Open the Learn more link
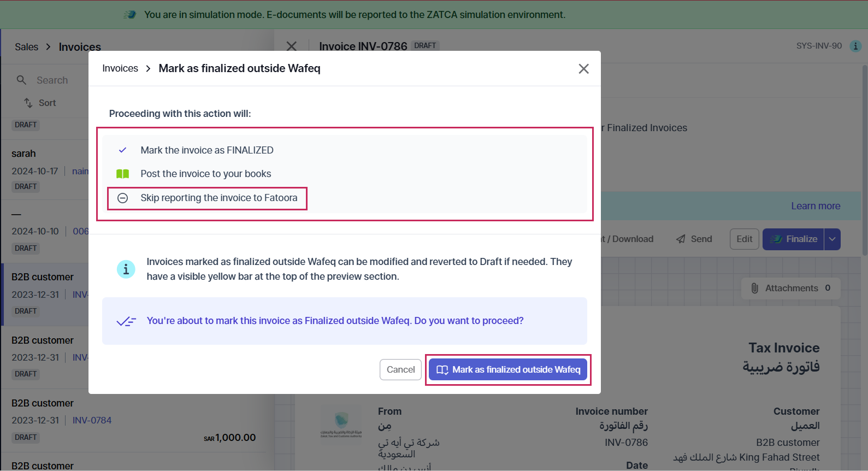This screenshot has height=471, width=868. point(816,206)
